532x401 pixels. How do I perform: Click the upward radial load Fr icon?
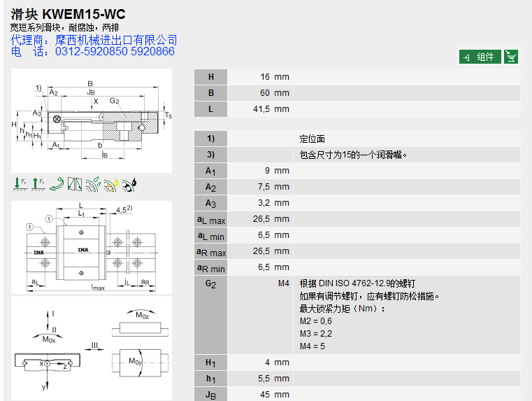pos(38,185)
